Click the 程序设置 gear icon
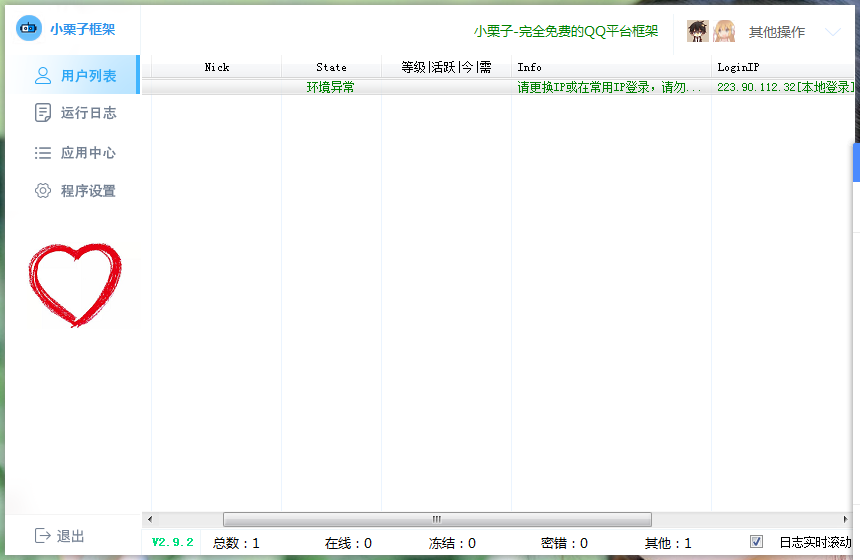The height and width of the screenshot is (560, 860). (43, 191)
